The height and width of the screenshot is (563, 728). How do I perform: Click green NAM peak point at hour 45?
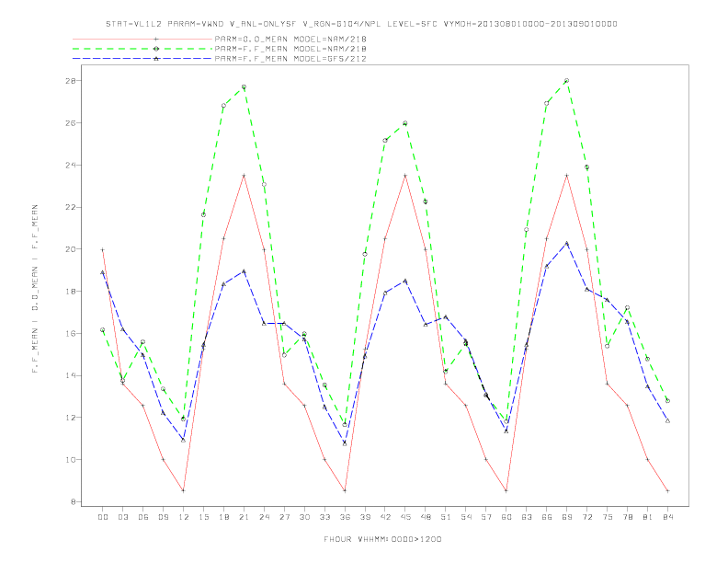click(x=405, y=123)
